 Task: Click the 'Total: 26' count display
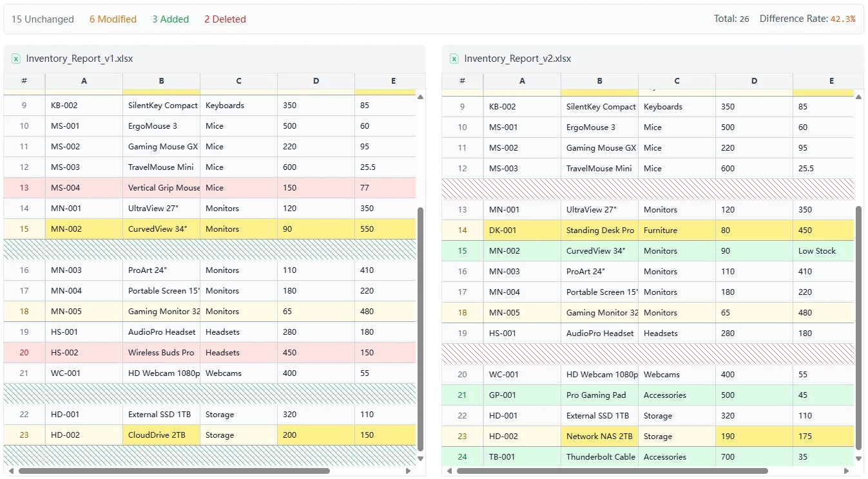pyautogui.click(x=731, y=19)
